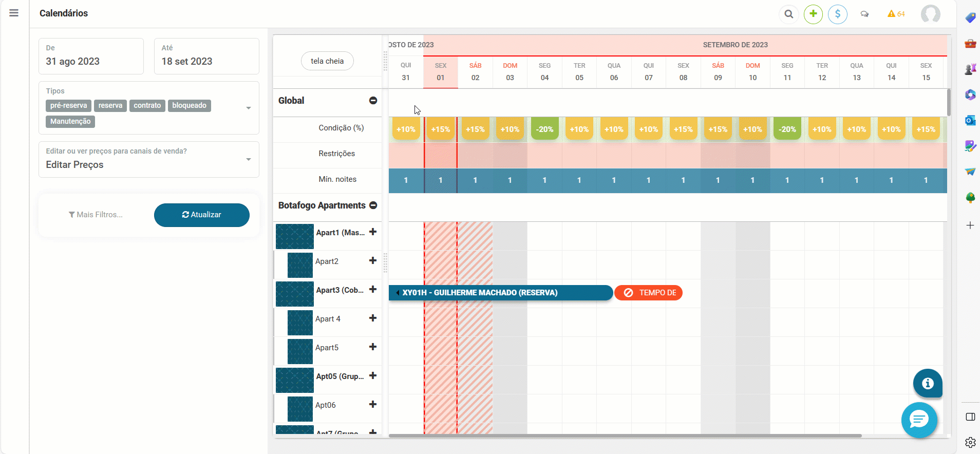Toggle the sidebar panel layout icon
The height and width of the screenshot is (454, 980).
970,417
